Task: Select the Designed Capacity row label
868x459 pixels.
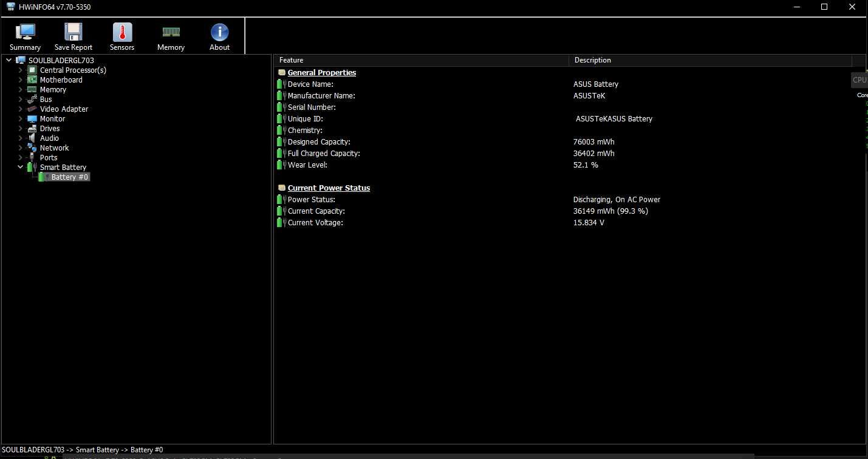Action: pyautogui.click(x=319, y=141)
